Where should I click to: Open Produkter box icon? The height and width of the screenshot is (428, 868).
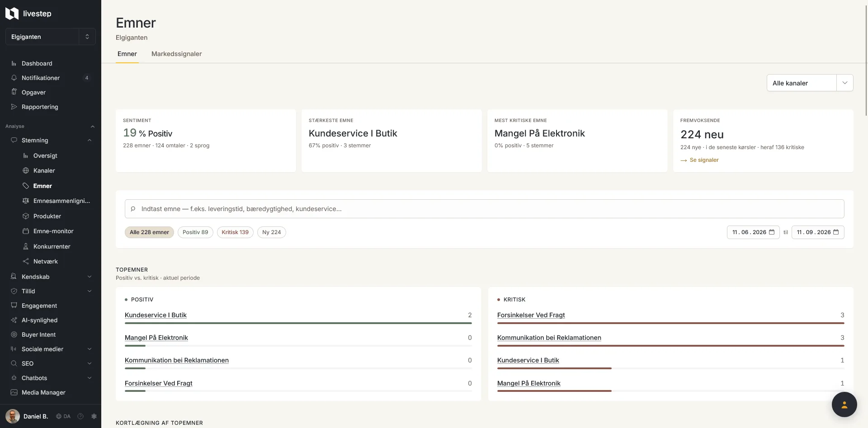pyautogui.click(x=26, y=216)
